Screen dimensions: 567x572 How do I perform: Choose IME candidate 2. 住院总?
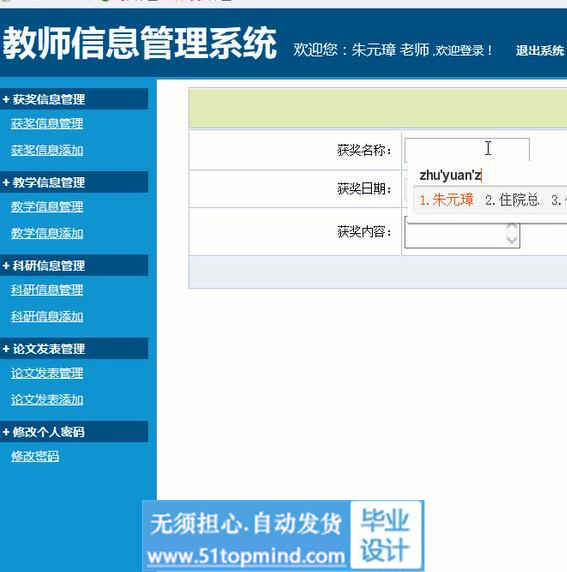click(512, 200)
